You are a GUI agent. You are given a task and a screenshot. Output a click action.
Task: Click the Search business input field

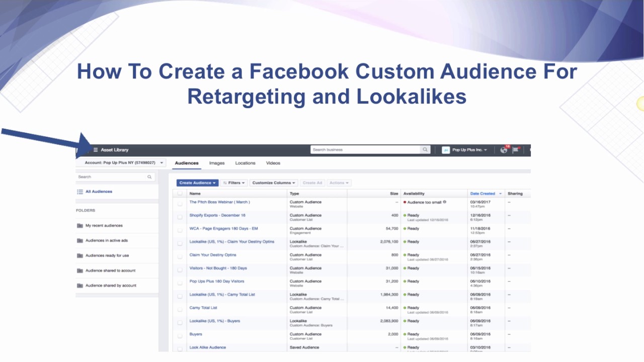pos(366,150)
